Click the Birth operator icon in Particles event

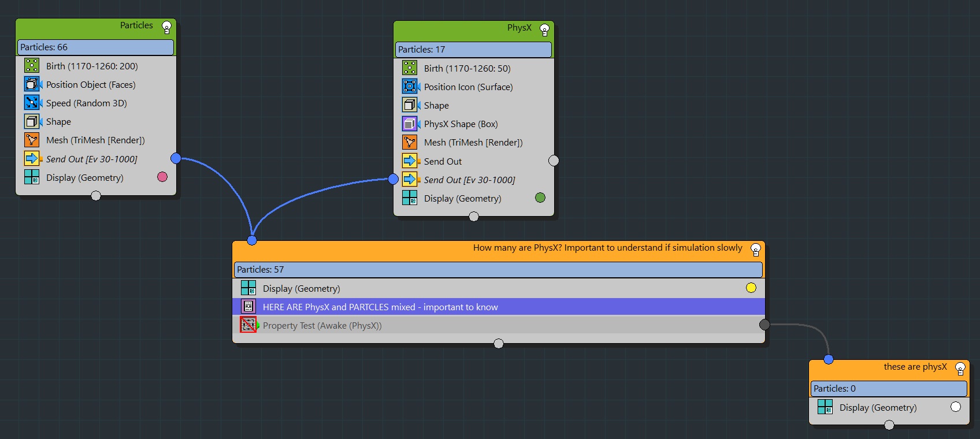point(32,66)
